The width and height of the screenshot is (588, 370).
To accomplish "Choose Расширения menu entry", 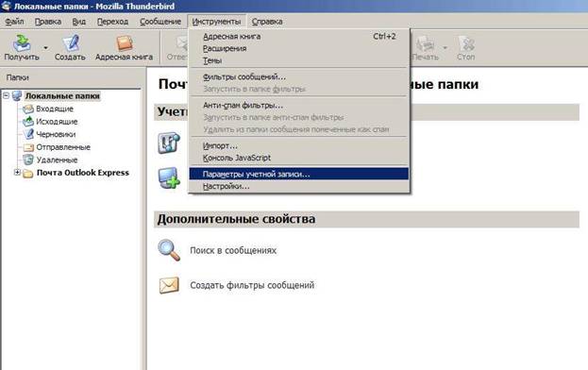I will click(299, 48).
